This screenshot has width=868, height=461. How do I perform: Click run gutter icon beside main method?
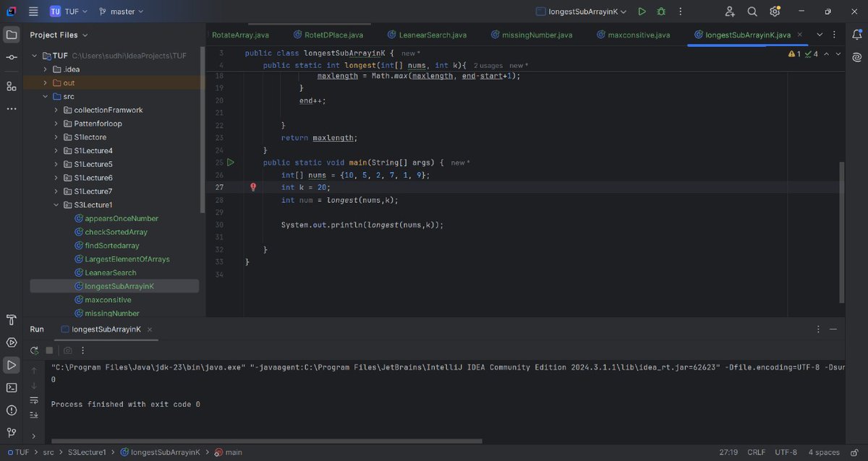coord(231,163)
